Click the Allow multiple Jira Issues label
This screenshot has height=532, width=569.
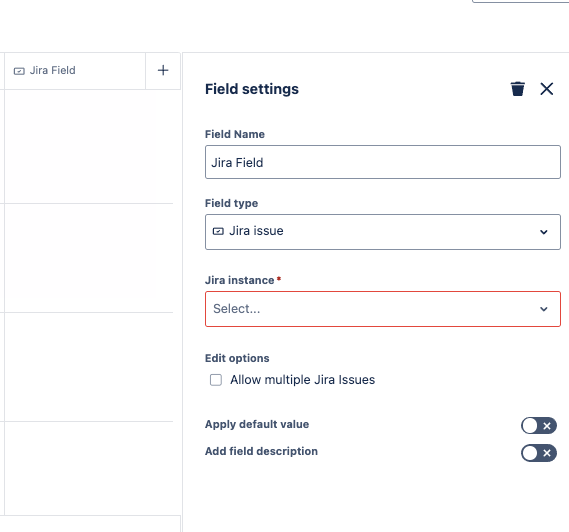pyautogui.click(x=302, y=380)
